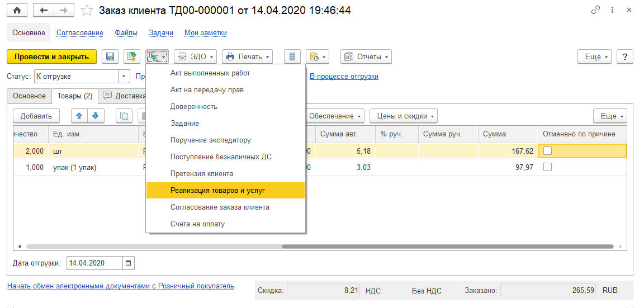Screen dimensions: 644x308
Task: Open the Задачи section
Action: tap(161, 33)
